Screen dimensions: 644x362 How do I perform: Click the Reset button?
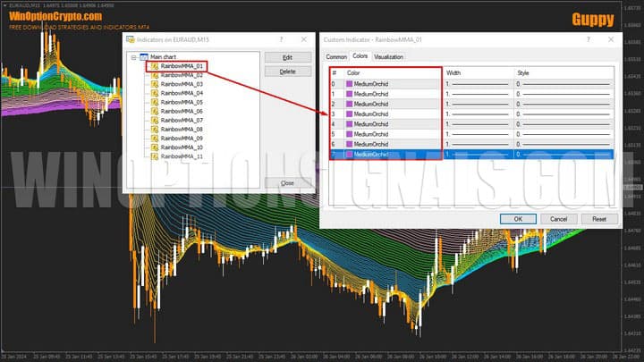tap(598, 218)
